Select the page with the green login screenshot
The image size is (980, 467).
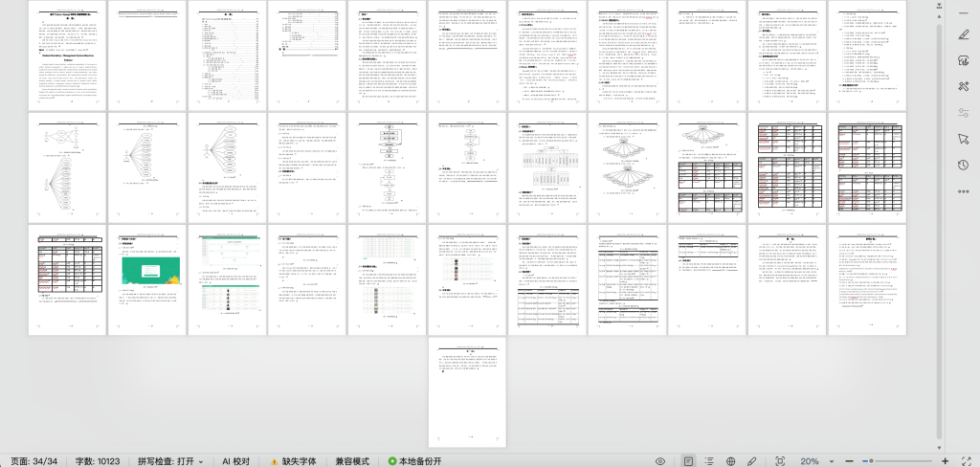146,280
